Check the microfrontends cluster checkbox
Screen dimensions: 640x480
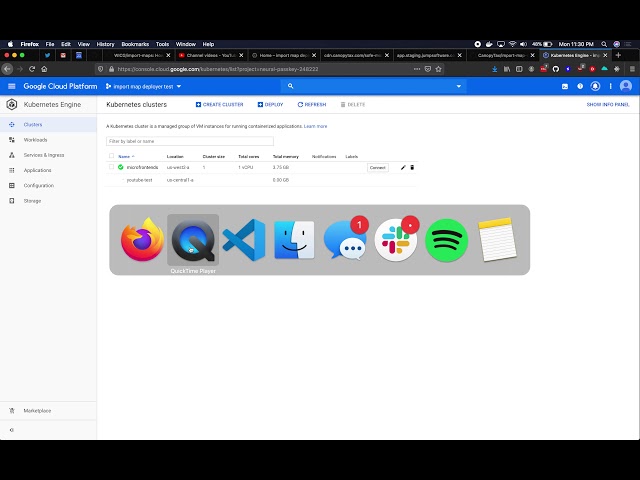(111, 167)
